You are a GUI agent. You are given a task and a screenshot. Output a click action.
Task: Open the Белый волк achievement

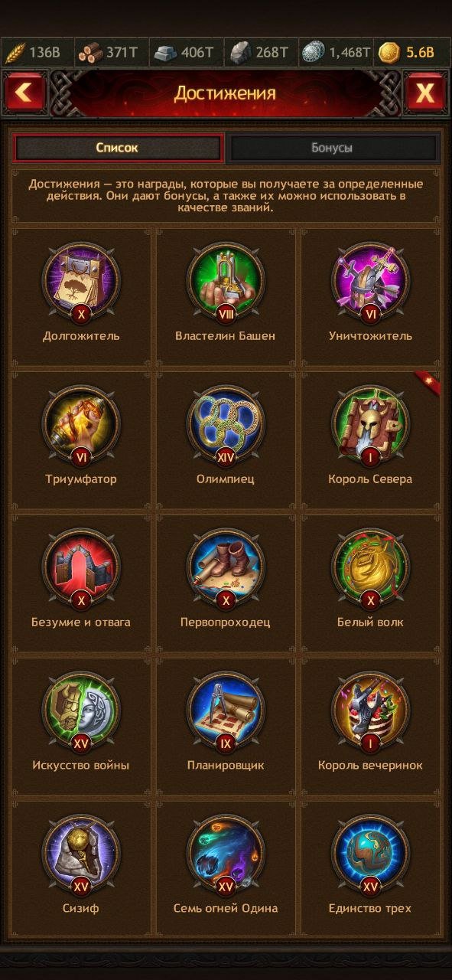[x=370, y=567]
